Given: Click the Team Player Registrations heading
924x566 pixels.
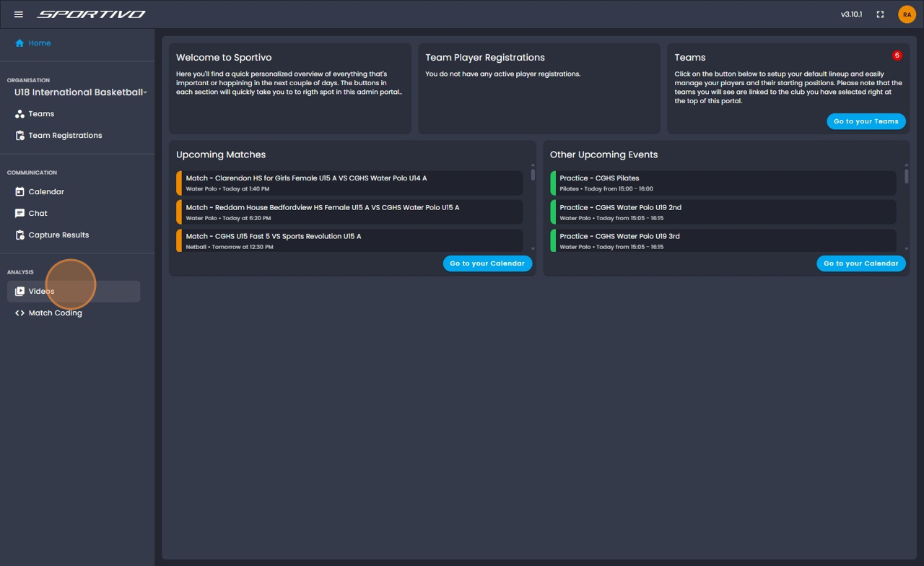Looking at the screenshot, I should coord(485,58).
